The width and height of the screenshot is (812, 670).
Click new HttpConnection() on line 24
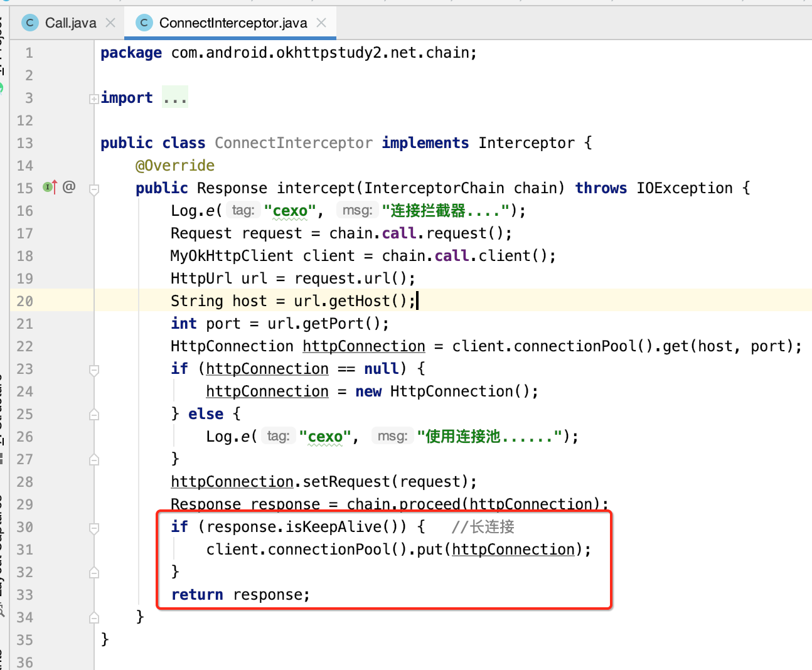(x=442, y=391)
